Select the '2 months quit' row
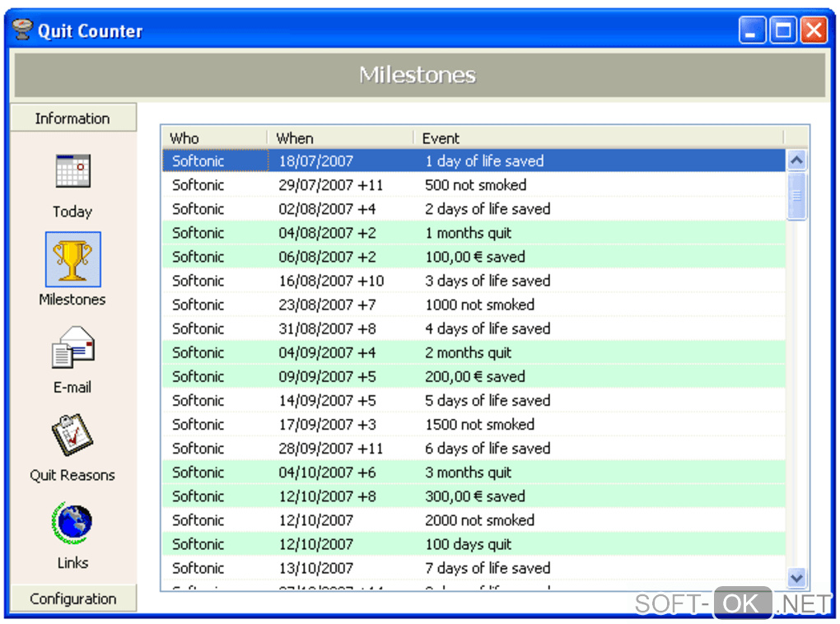The height and width of the screenshot is (624, 840). [474, 352]
